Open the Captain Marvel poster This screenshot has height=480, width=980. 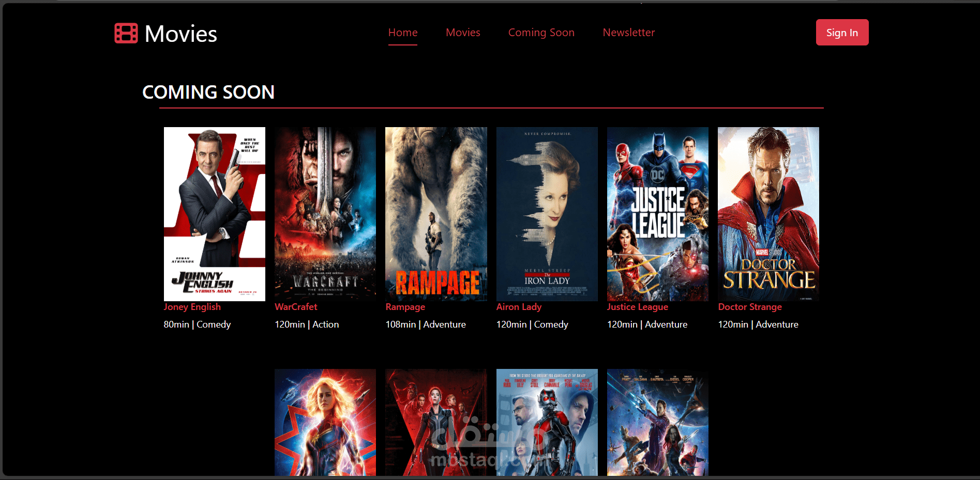325,422
